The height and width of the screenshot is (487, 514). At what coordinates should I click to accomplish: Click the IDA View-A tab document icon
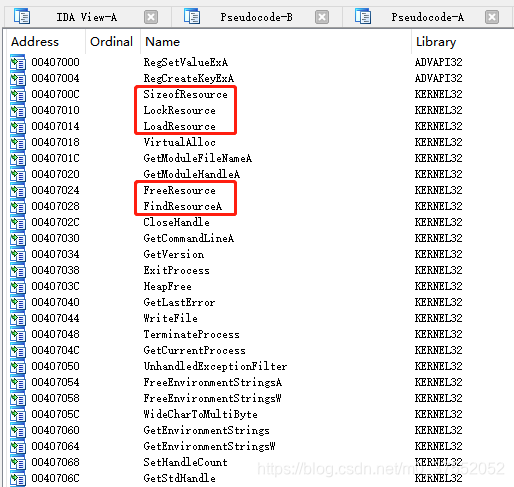coord(22,16)
